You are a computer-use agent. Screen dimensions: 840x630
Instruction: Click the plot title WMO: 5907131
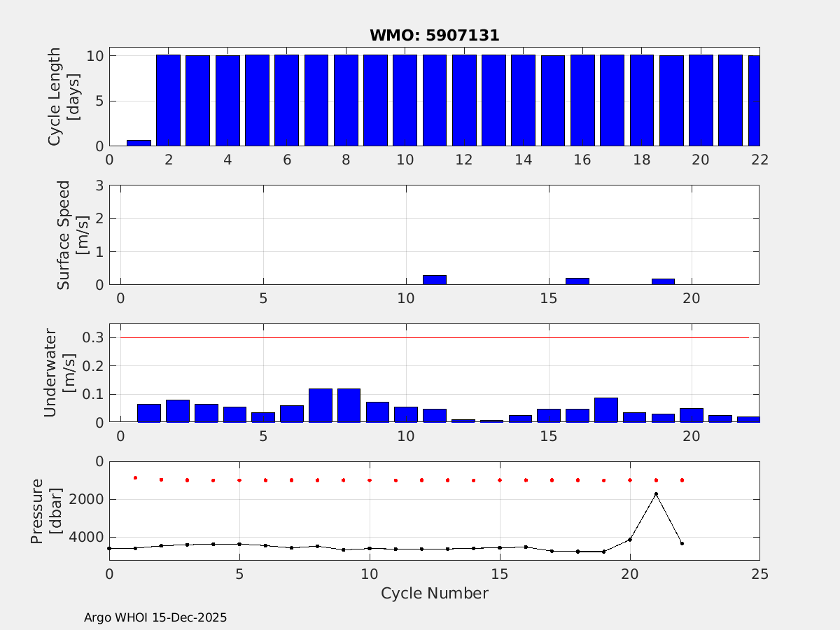[434, 36]
